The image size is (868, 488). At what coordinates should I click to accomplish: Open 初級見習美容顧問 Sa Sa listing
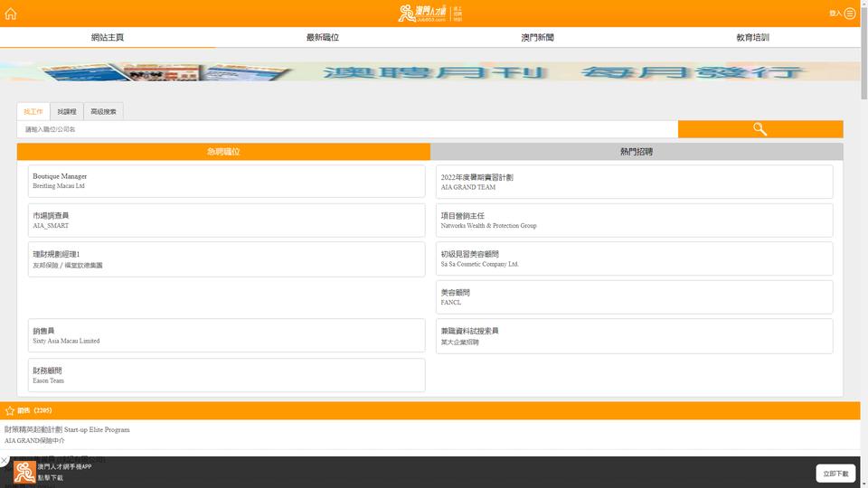click(635, 258)
